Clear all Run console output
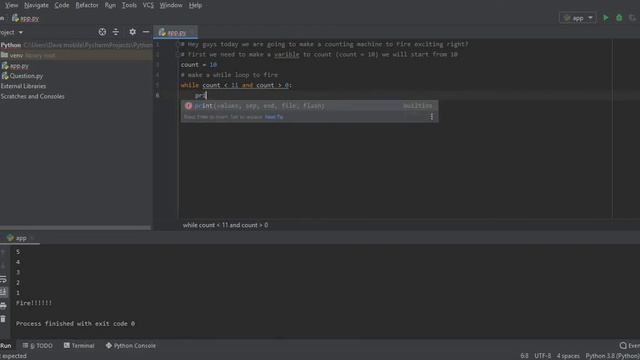The width and height of the screenshot is (640, 360). 3,319
